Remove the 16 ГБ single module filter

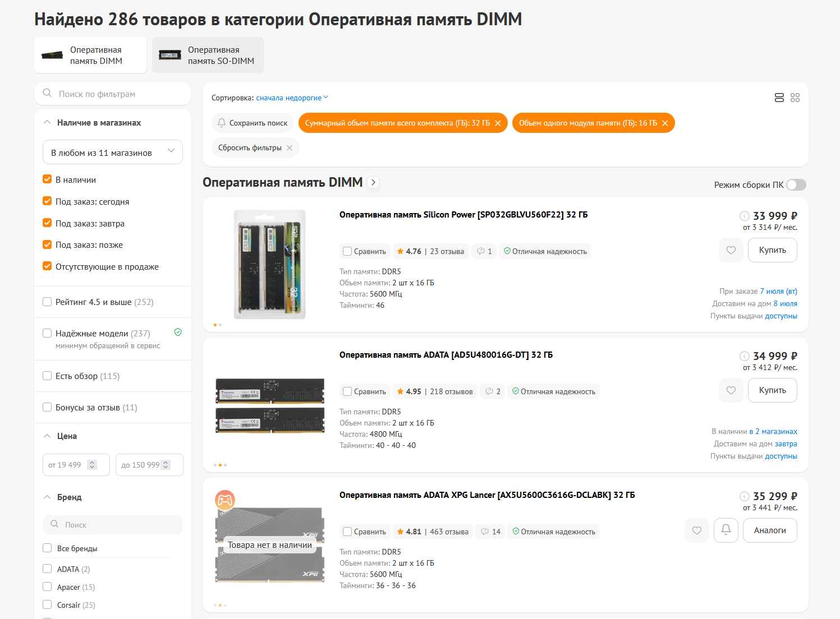pos(665,123)
